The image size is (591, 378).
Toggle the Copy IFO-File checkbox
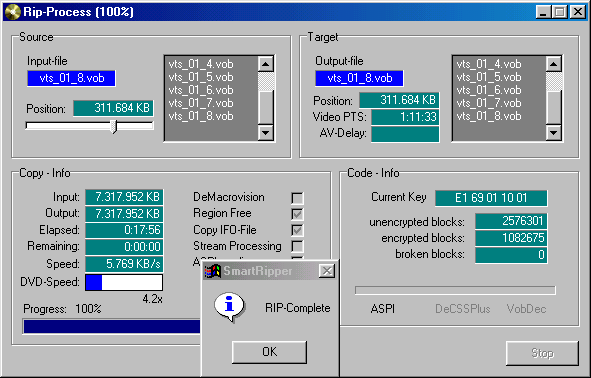pyautogui.click(x=297, y=230)
